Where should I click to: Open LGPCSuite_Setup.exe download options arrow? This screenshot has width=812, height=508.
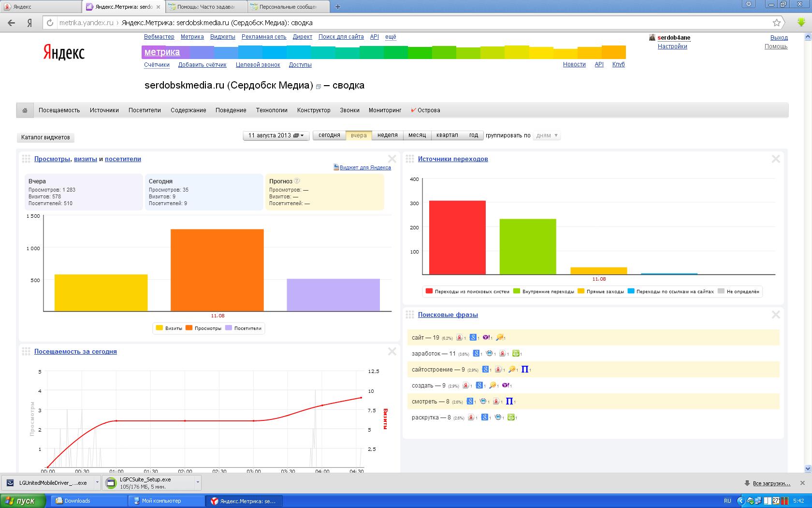tap(198, 482)
